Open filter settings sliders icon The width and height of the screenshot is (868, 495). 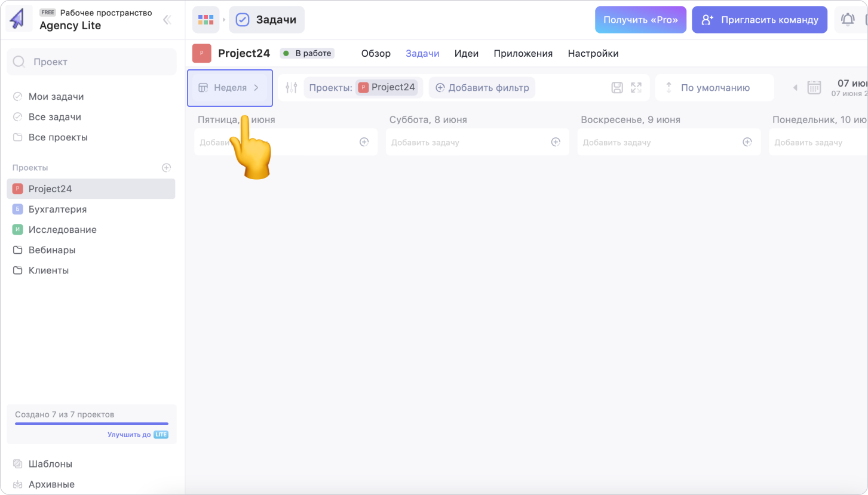pyautogui.click(x=292, y=88)
